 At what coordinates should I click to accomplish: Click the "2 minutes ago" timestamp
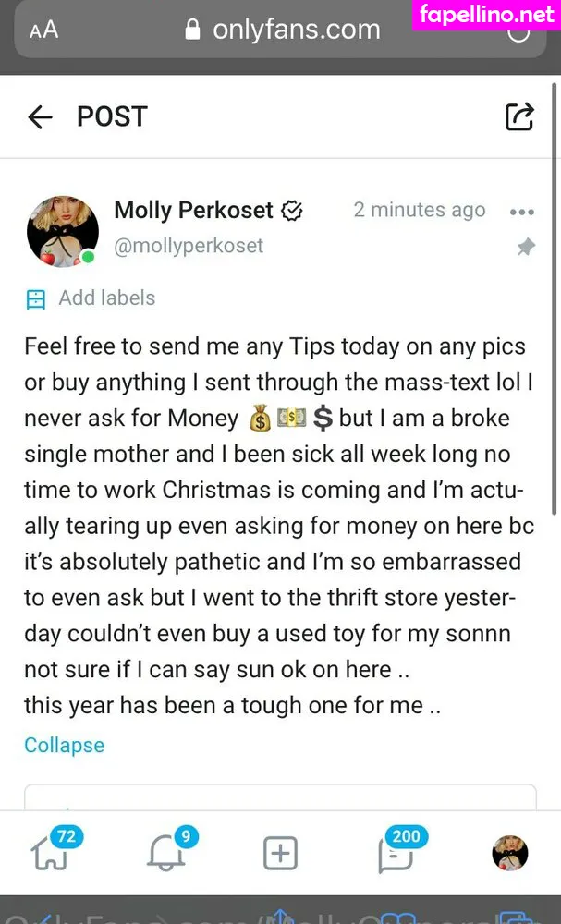pos(419,210)
